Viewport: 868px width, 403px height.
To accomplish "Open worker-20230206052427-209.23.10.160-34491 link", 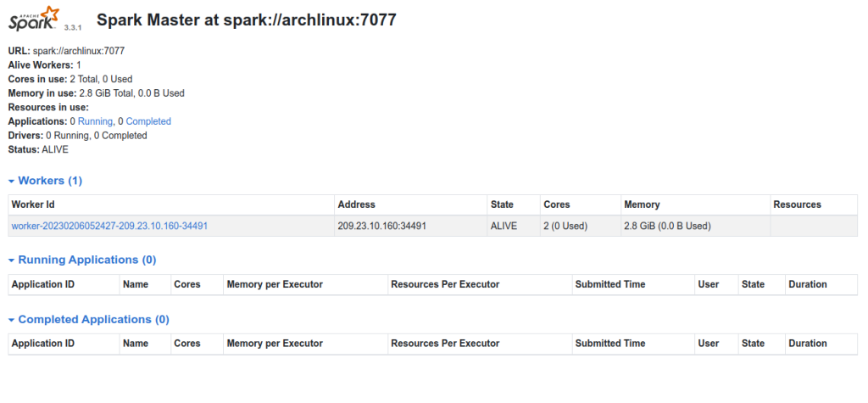I will tap(109, 227).
